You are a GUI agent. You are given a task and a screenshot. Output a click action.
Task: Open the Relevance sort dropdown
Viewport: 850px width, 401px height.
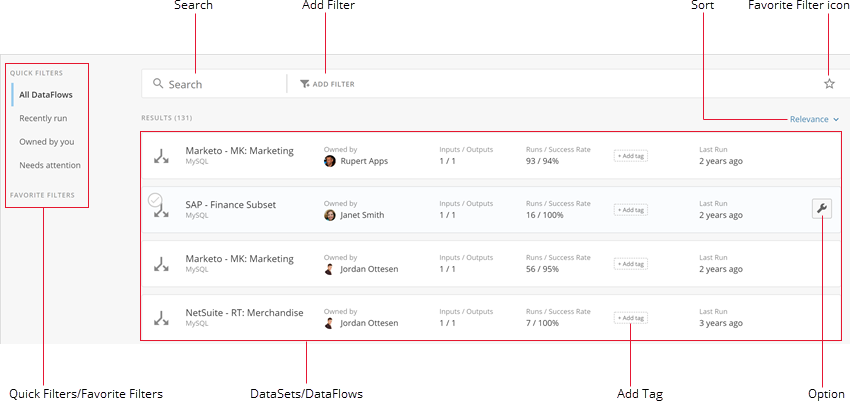click(813, 119)
